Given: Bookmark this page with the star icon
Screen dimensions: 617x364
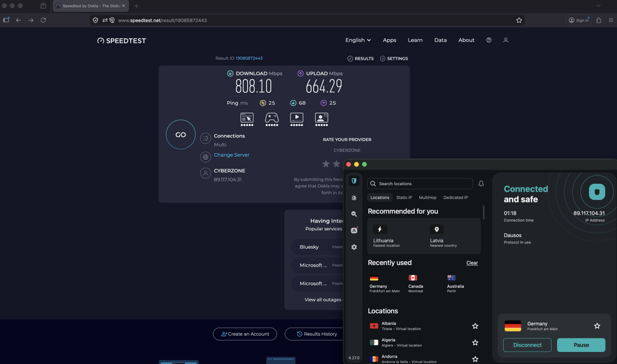Looking at the screenshot, I should click(x=519, y=20).
